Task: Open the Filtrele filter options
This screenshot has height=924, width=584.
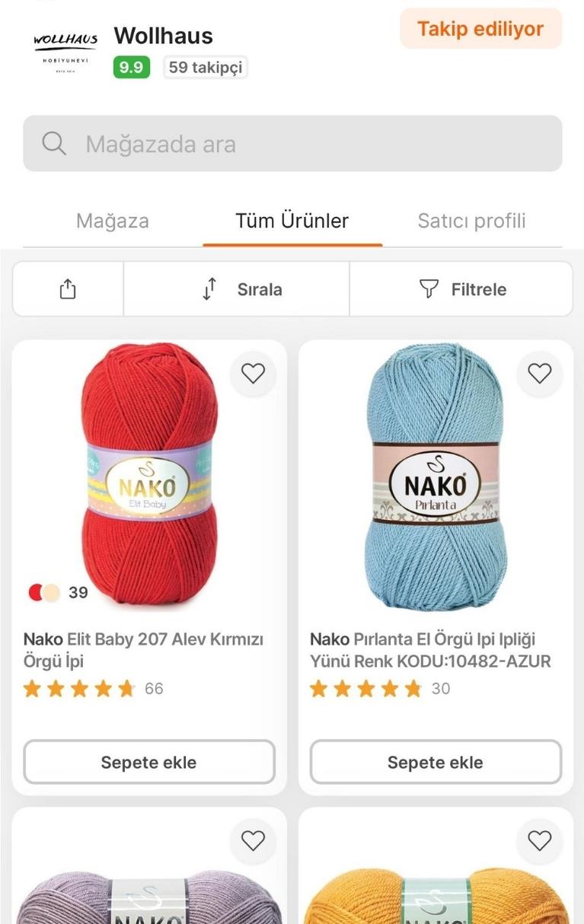Action: pos(461,289)
